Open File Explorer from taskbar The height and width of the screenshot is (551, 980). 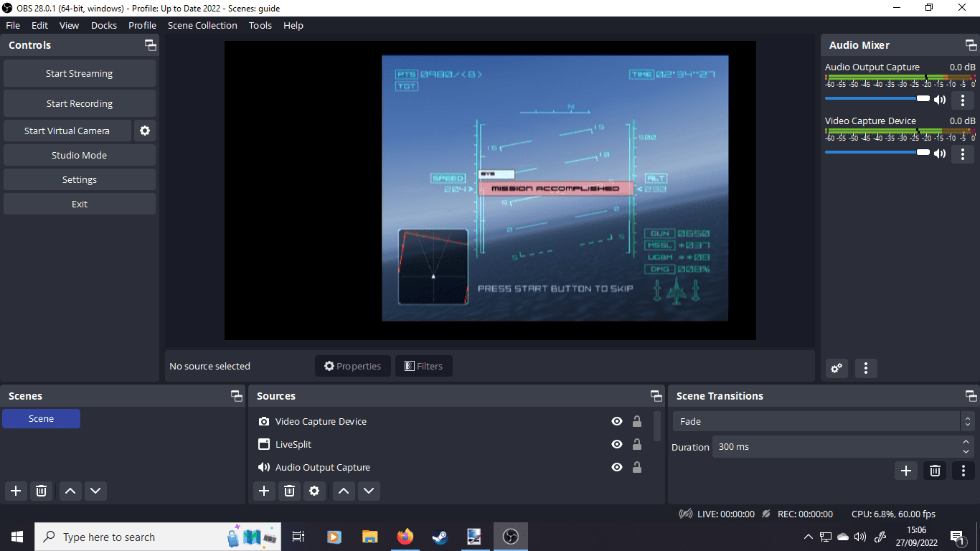(x=370, y=537)
